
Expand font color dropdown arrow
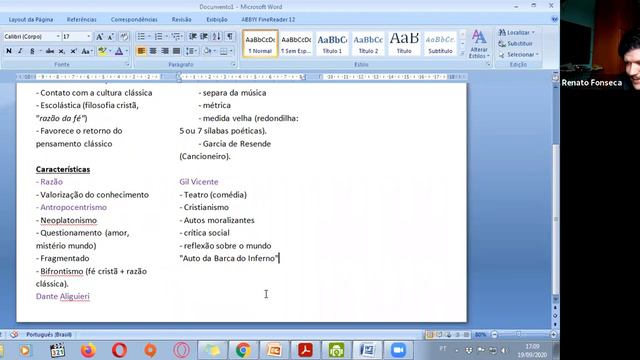[x=127, y=51]
